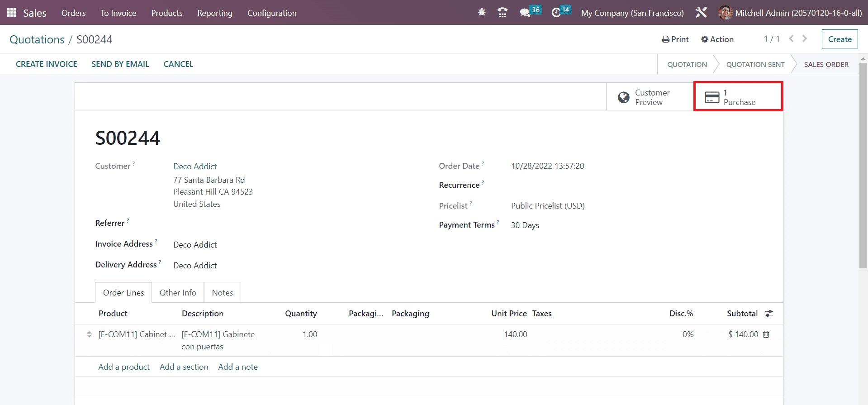Go to previous record arrow
Viewport: 868px width, 405px height.
[791, 39]
